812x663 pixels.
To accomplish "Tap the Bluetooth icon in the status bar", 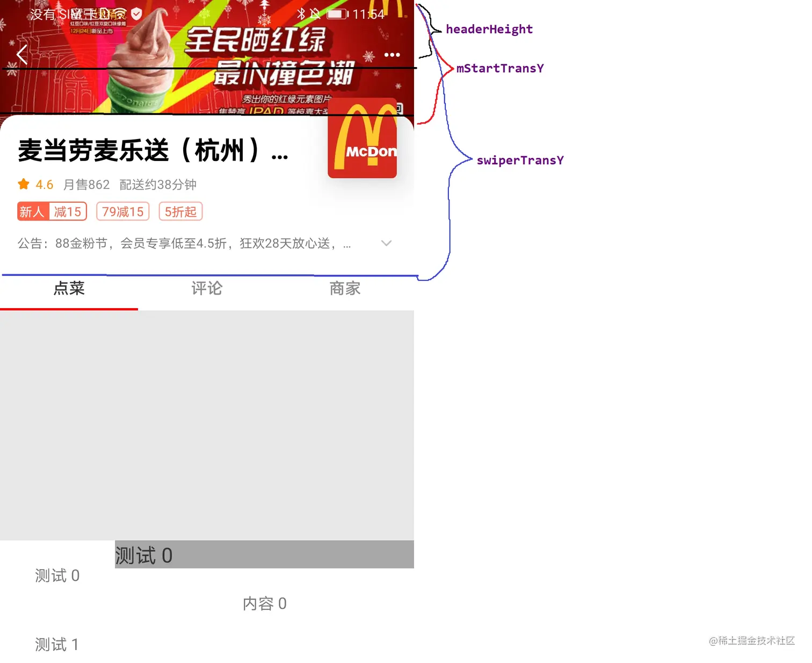I will (x=301, y=14).
